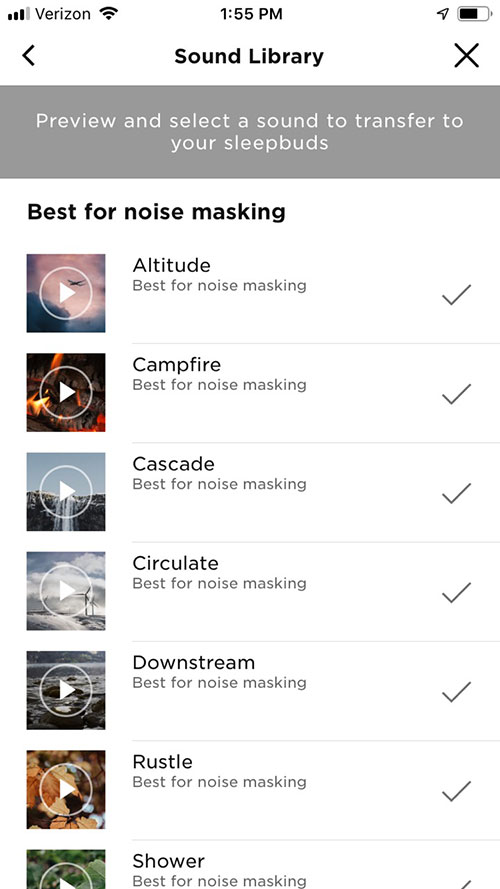Tap the sleepbuds transfer instruction banner

pos(250,132)
